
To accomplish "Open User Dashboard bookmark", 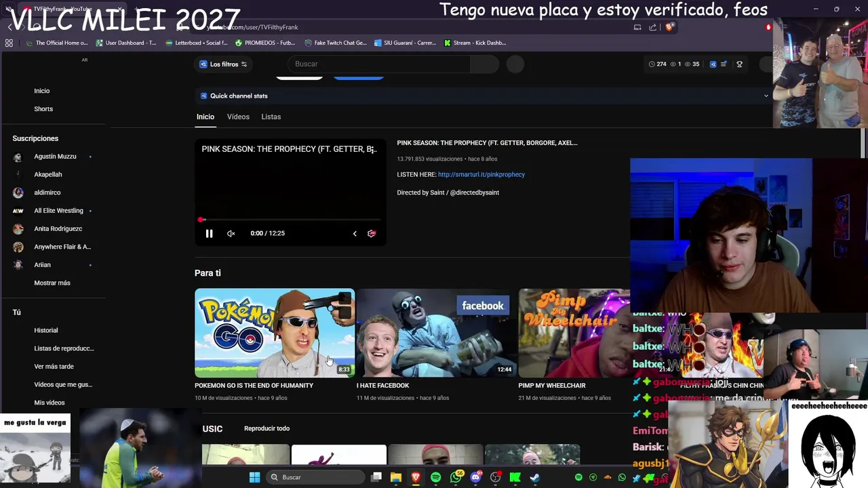I will point(126,43).
